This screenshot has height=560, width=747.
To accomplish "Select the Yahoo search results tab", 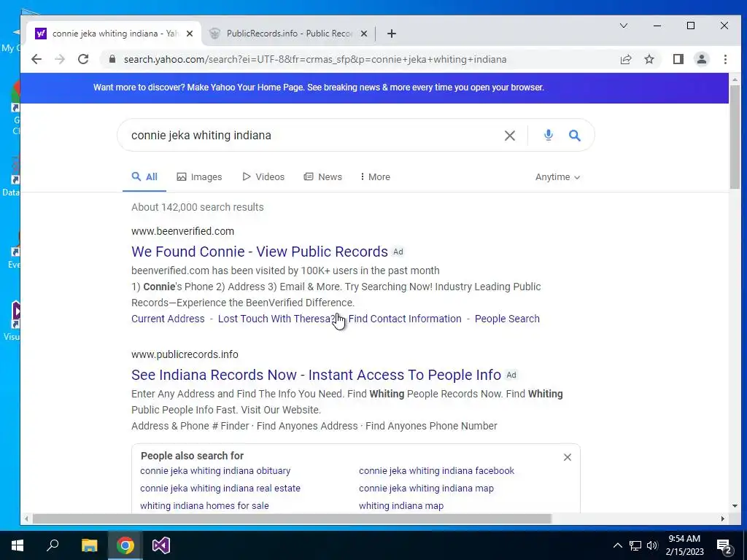I will tap(115, 34).
